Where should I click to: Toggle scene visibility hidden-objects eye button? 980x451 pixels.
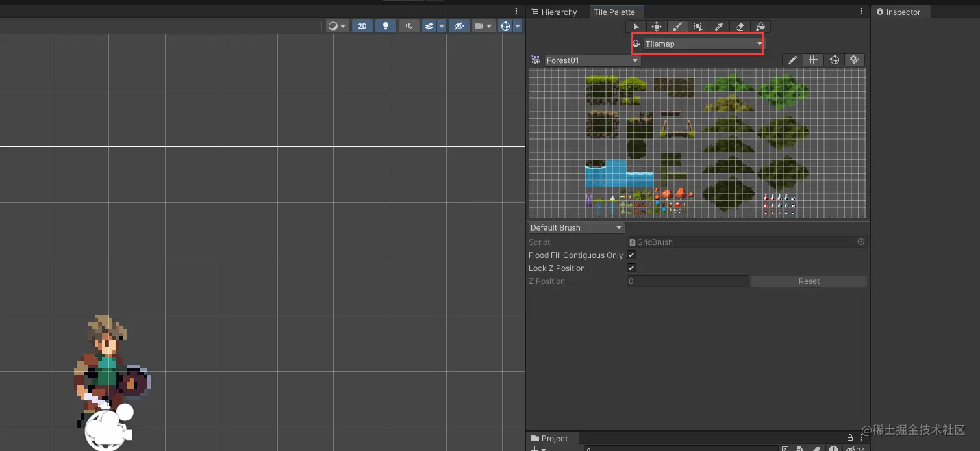[x=459, y=26]
